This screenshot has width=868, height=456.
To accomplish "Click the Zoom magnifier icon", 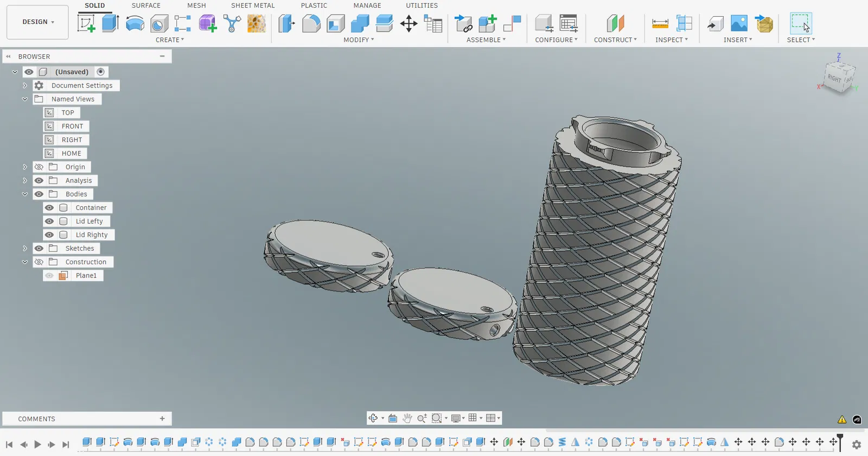I will coord(422,418).
